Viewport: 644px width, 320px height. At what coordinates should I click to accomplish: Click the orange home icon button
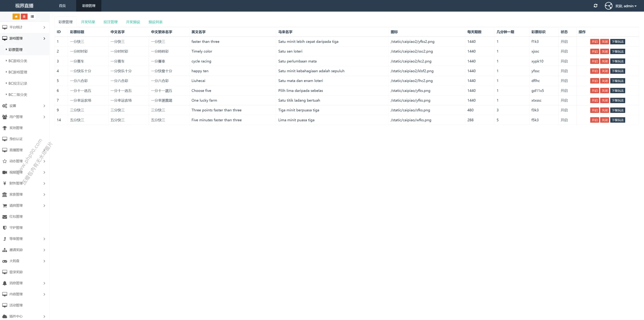(x=16, y=17)
